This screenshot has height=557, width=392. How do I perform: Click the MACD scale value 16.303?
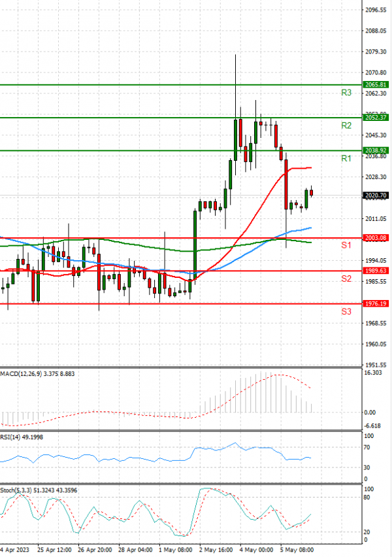(x=373, y=373)
